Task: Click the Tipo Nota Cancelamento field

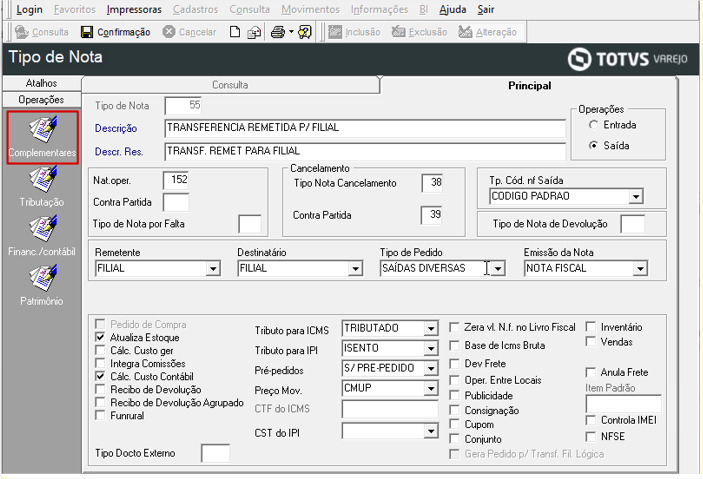Action: pyautogui.click(x=432, y=183)
